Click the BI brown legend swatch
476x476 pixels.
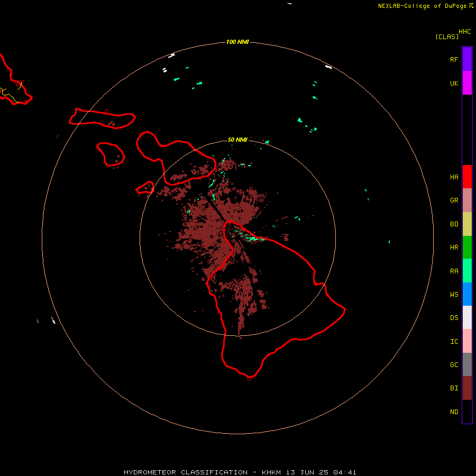467,388
